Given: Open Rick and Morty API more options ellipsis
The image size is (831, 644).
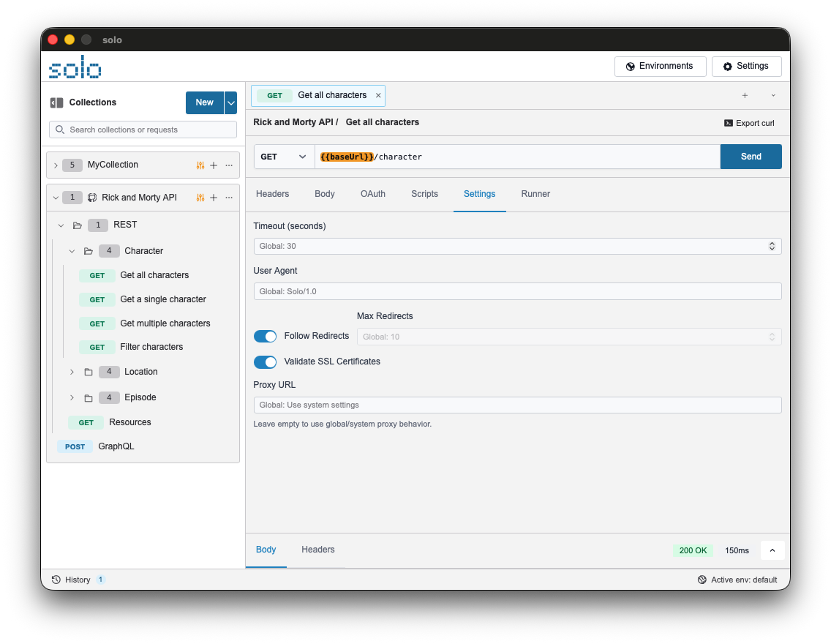Looking at the screenshot, I should click(229, 198).
